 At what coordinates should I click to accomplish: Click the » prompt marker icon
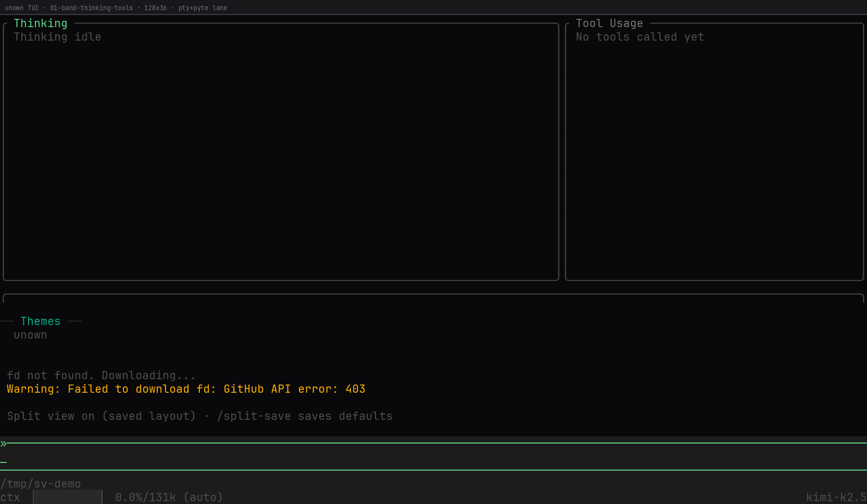[3, 443]
